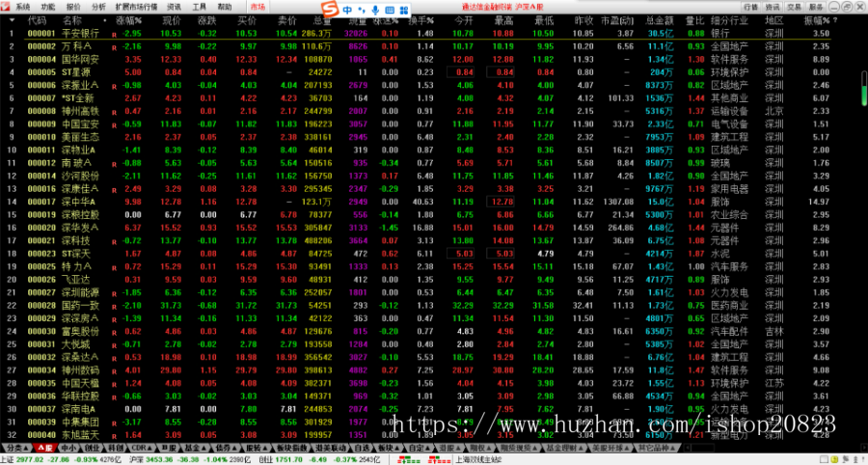Click the TDX application logo icon
Screen dimensions: 868x465
[6, 7]
